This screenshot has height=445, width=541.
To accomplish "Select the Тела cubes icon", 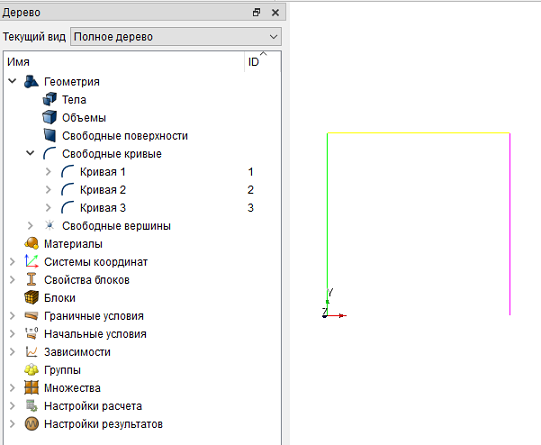I will 50,99.
